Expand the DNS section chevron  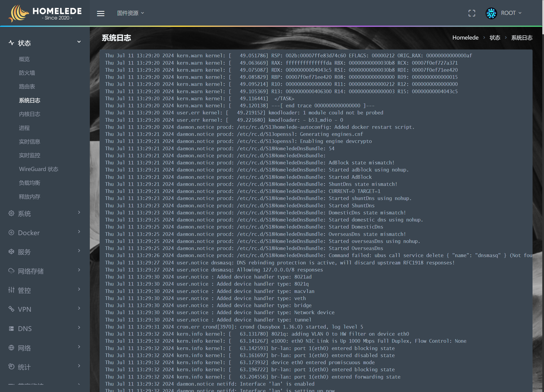point(79,327)
